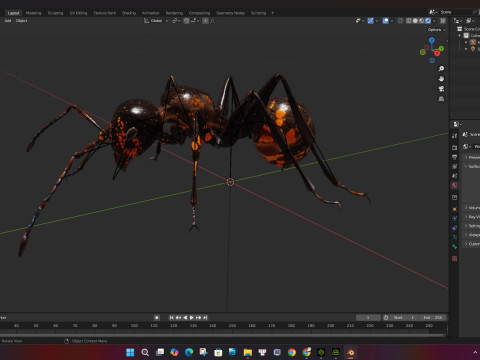This screenshot has height=360, width=480.
Task: Toggle auto keying record button
Action: coord(157,318)
